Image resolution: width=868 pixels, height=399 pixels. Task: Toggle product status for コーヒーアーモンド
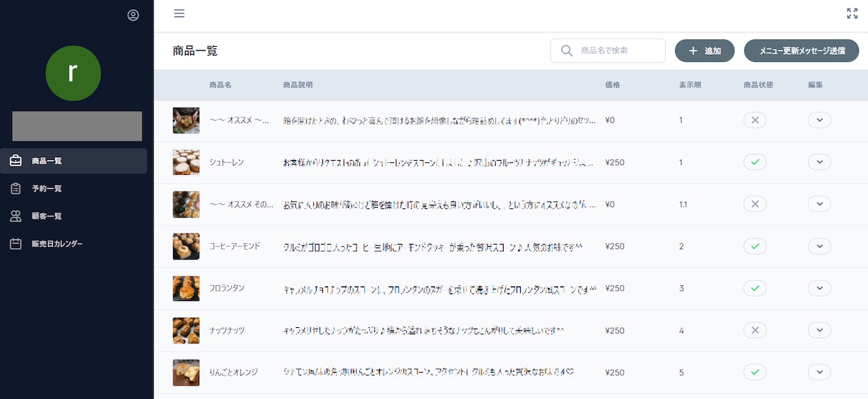755,246
